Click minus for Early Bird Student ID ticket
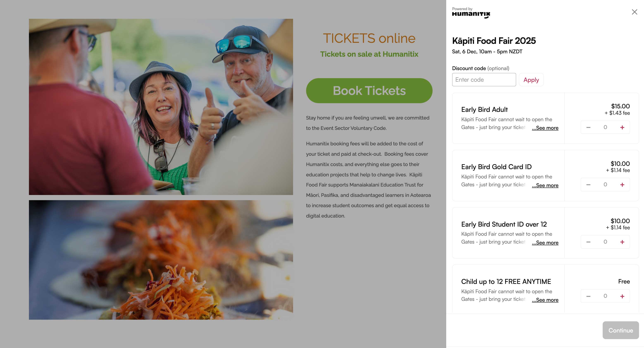Image resolution: width=644 pixels, height=348 pixels. click(x=588, y=242)
